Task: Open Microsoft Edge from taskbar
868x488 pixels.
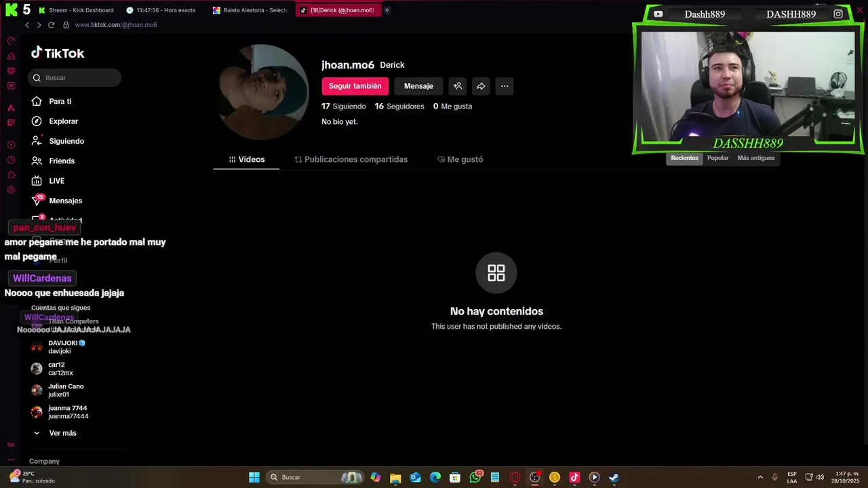Action: click(x=435, y=477)
